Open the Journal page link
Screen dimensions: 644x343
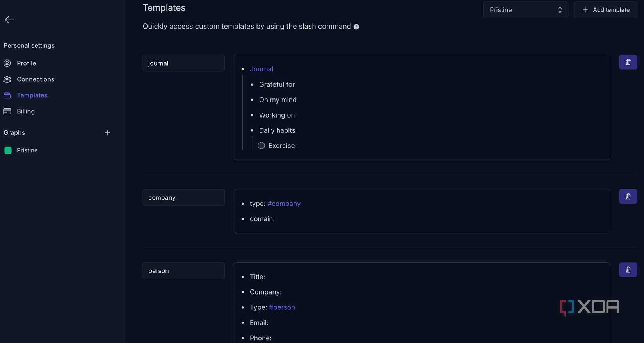click(x=262, y=69)
